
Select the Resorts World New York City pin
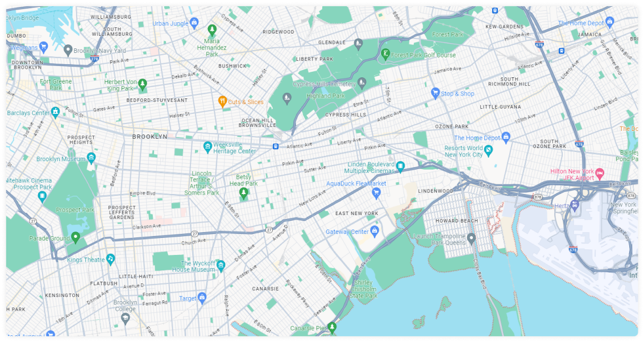[488, 151]
